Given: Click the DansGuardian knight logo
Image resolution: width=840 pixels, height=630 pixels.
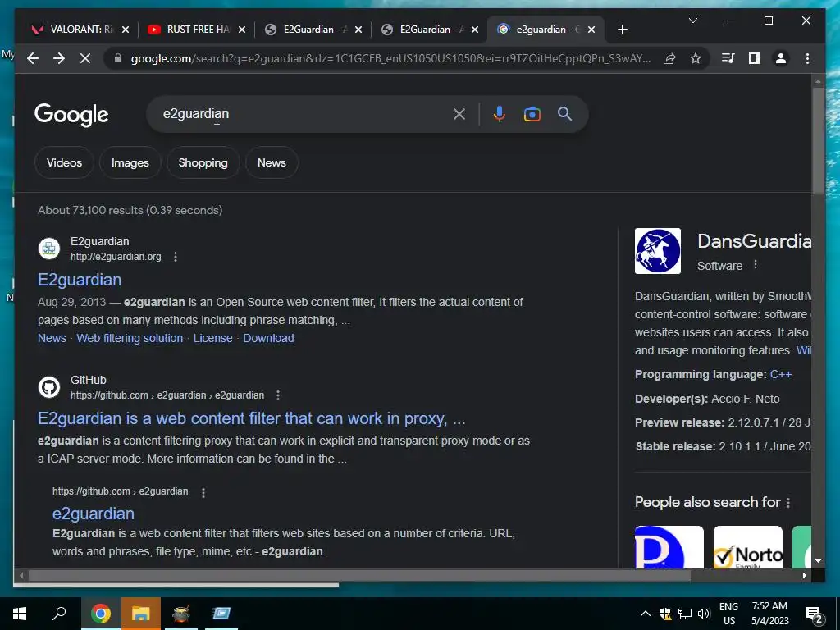Looking at the screenshot, I should (x=658, y=251).
